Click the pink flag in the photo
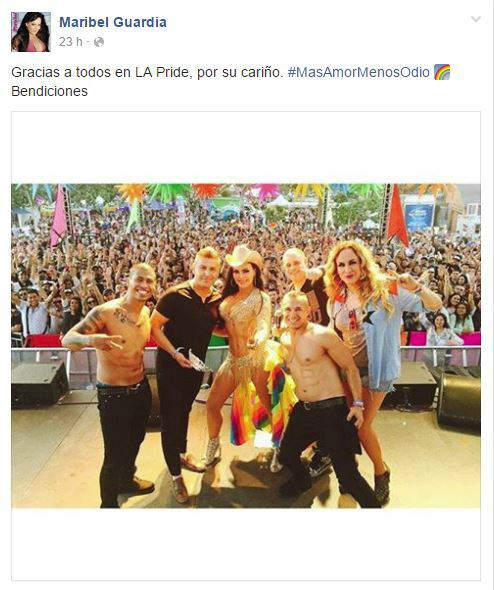494x590 pixels. pyautogui.click(x=59, y=215)
